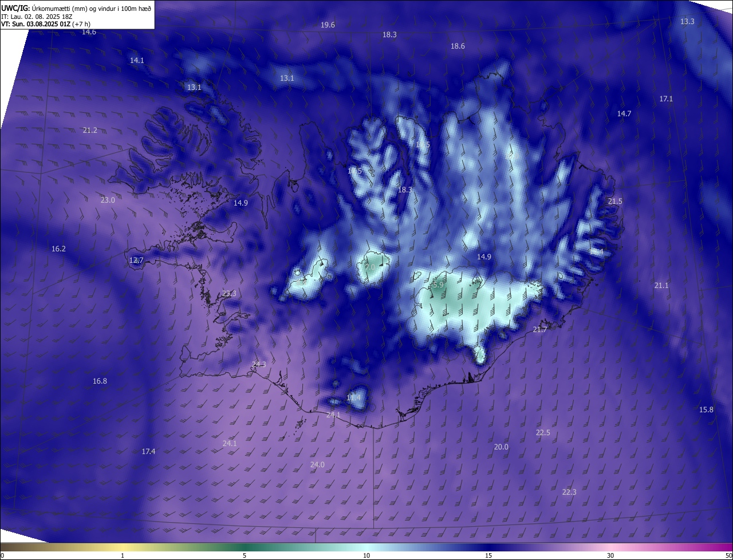Click the 12.7 value label
This screenshot has width=733, height=560.
tap(136, 261)
